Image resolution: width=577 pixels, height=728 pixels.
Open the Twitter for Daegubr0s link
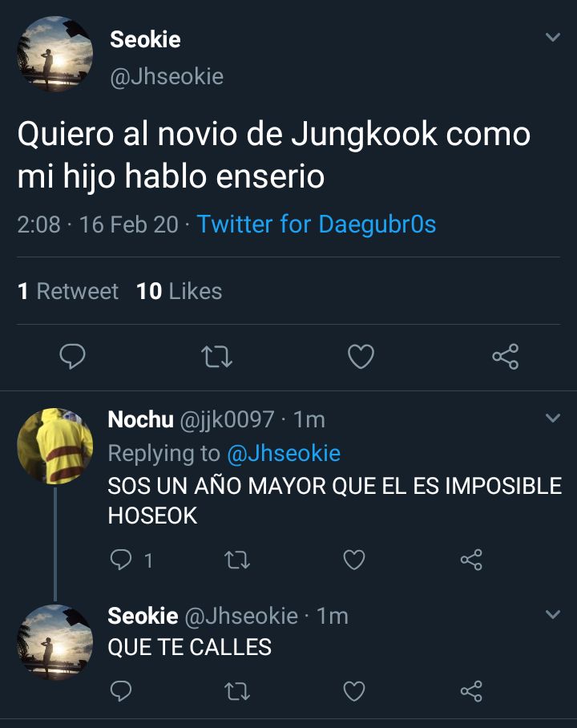[x=316, y=224]
